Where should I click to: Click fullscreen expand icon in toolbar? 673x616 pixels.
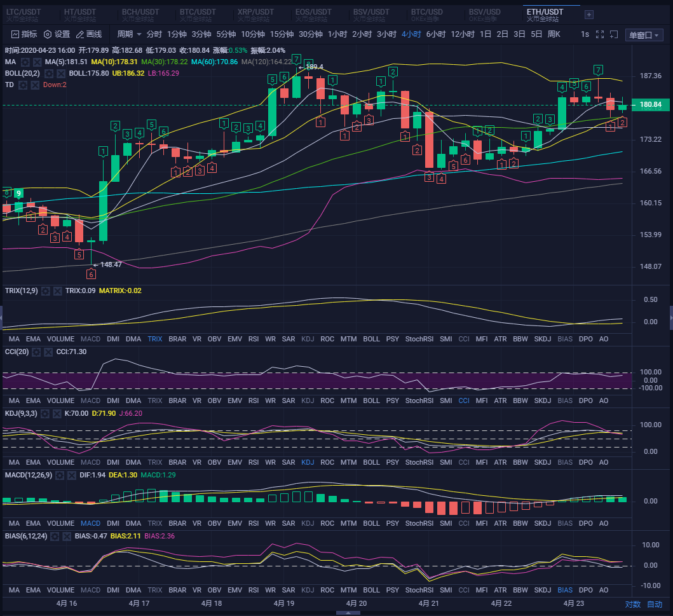coord(599,34)
